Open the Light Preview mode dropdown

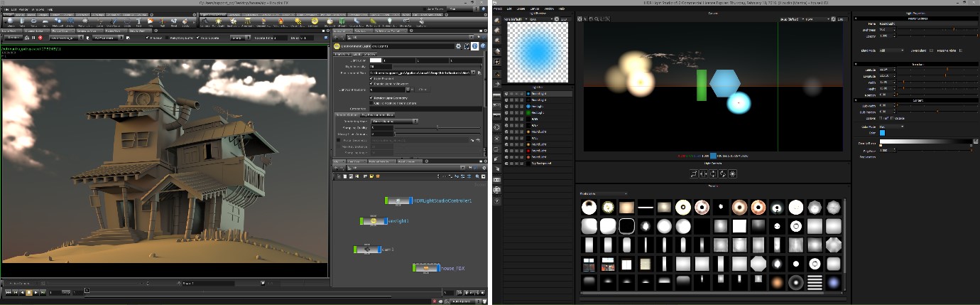(542, 19)
